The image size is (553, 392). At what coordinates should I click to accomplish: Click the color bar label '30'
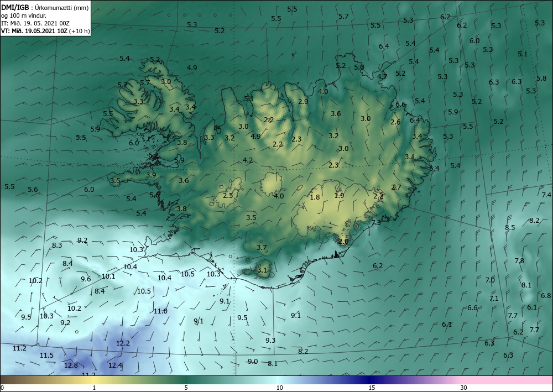[463, 388]
